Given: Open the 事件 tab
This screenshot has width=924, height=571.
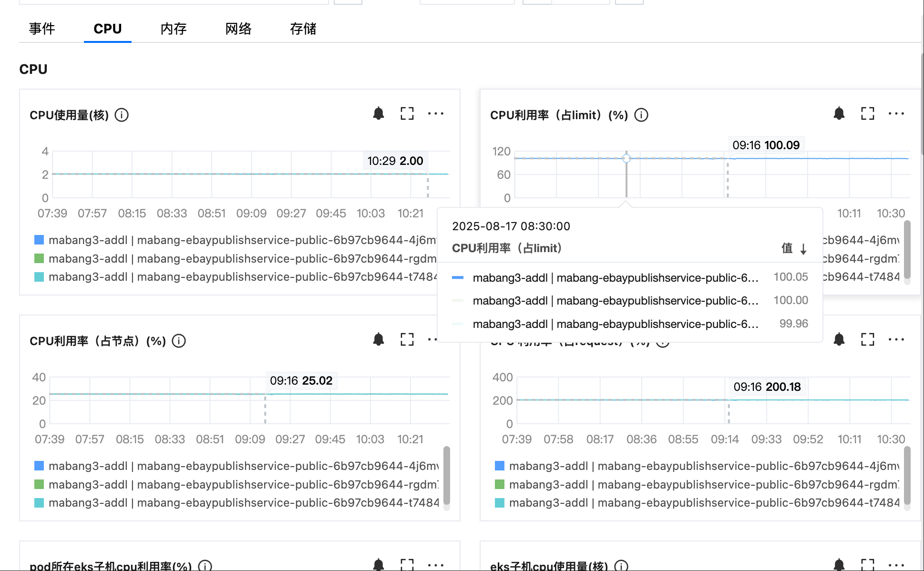Looking at the screenshot, I should (x=42, y=29).
